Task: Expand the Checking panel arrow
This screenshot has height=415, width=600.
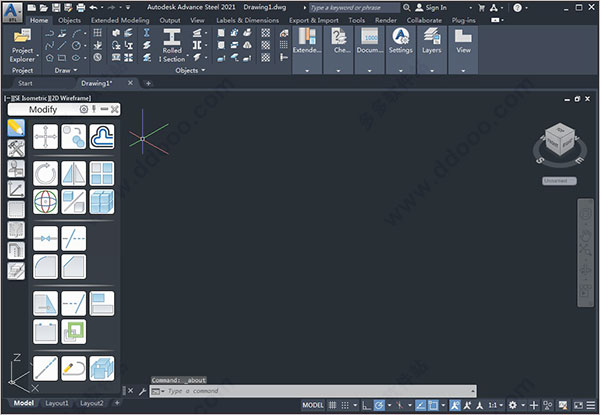Action: (x=338, y=71)
